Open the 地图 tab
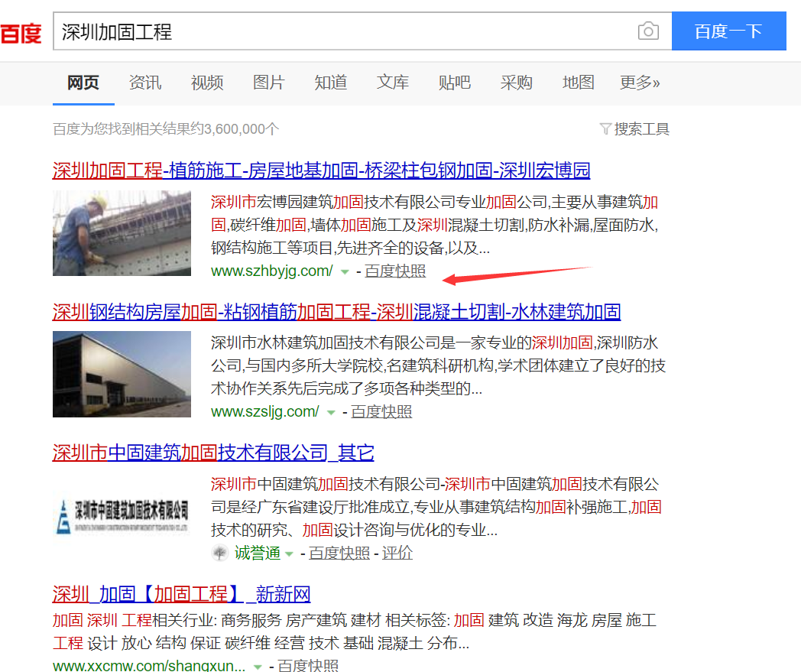Image resolution: width=801 pixels, height=672 pixels. pos(579,83)
